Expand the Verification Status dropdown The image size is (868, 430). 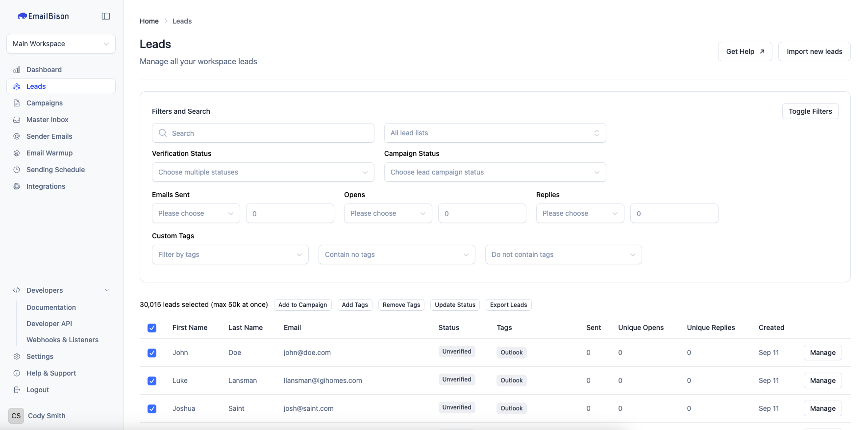tap(263, 172)
